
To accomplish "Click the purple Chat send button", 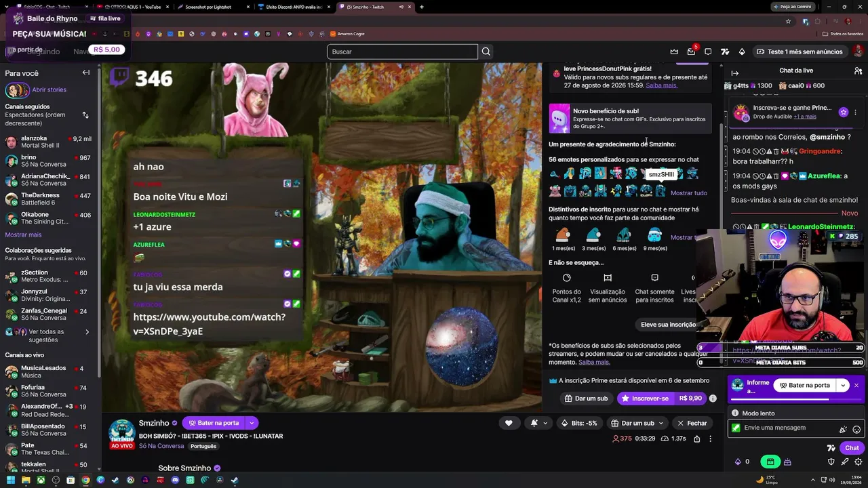I will [852, 447].
